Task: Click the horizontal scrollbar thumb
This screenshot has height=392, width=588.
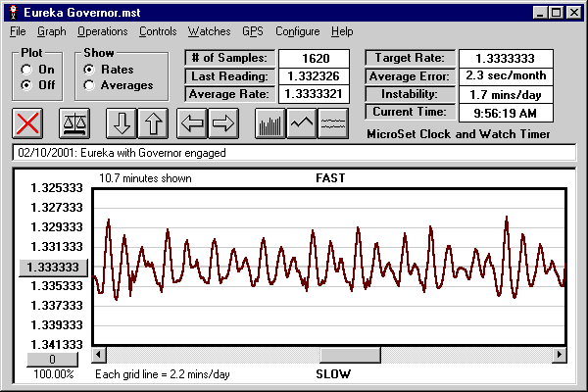Action: 350,355
